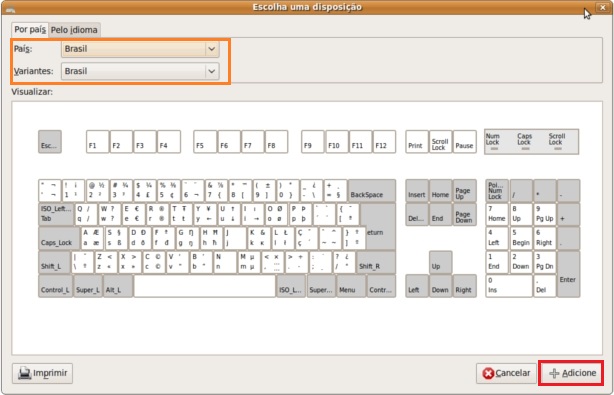This screenshot has height=395, width=614.
Task: Close the Escolha uma disposição dialog
Action: tap(602, 7)
